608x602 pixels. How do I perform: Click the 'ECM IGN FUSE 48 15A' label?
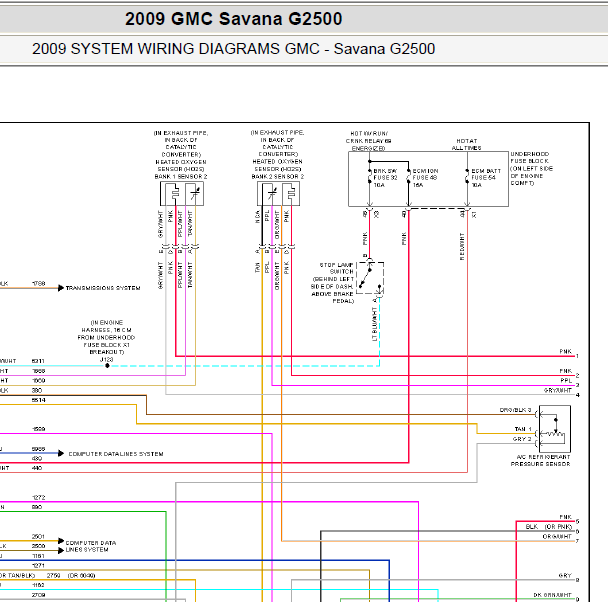425,178
